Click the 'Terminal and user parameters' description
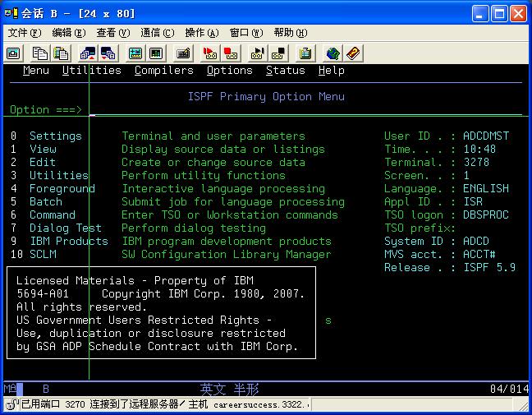Viewport: 532px width, 415px height. [213, 136]
